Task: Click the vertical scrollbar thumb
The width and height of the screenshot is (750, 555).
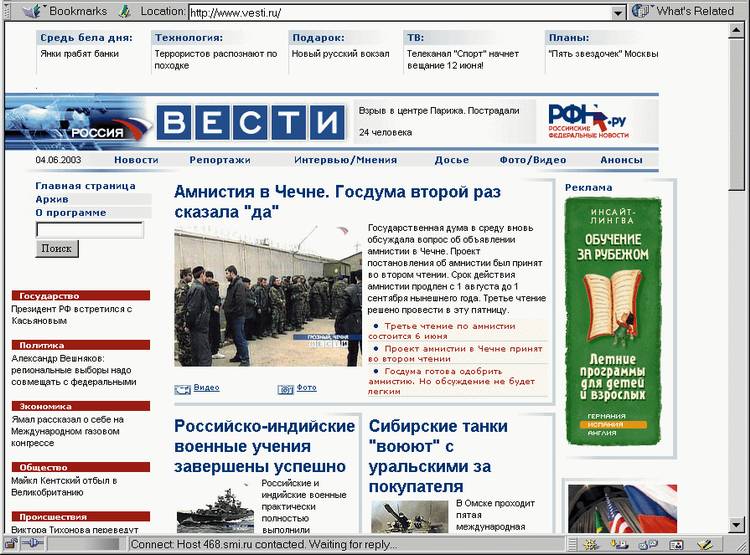Action: pos(737,115)
